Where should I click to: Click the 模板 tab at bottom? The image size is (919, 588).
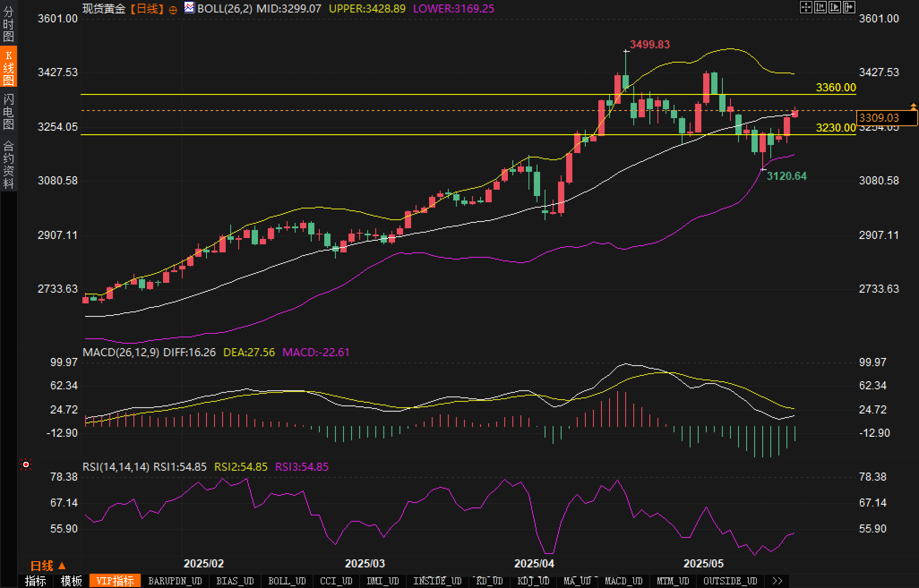[71, 581]
